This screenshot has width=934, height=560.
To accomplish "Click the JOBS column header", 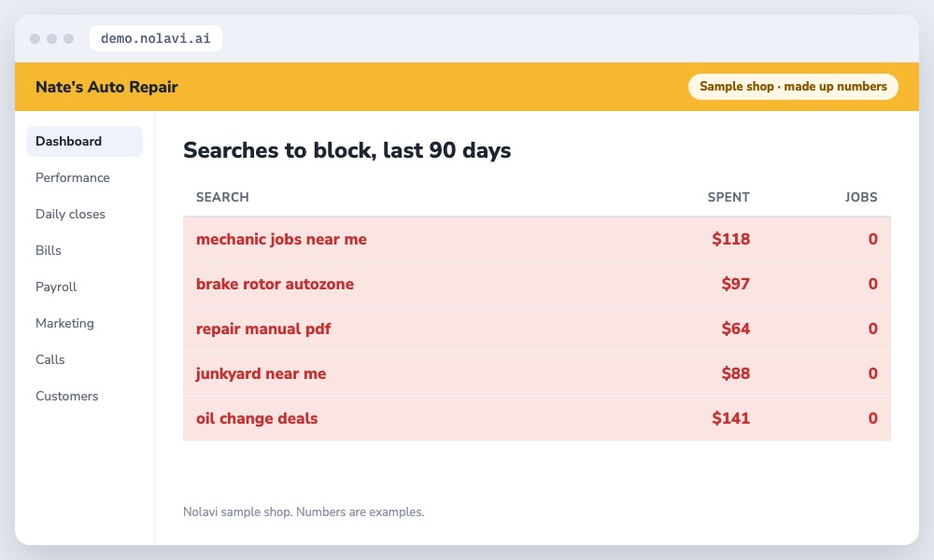I will pyautogui.click(x=861, y=197).
